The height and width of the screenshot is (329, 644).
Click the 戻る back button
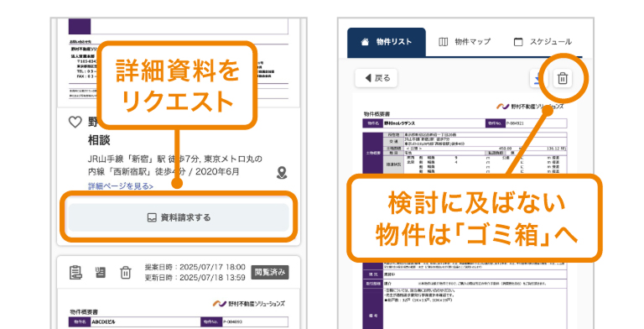(x=377, y=78)
